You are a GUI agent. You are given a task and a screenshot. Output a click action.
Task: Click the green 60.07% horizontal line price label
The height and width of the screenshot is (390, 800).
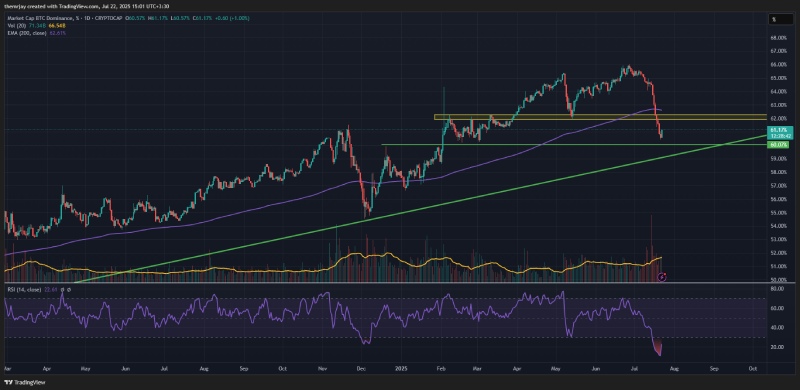coord(778,145)
